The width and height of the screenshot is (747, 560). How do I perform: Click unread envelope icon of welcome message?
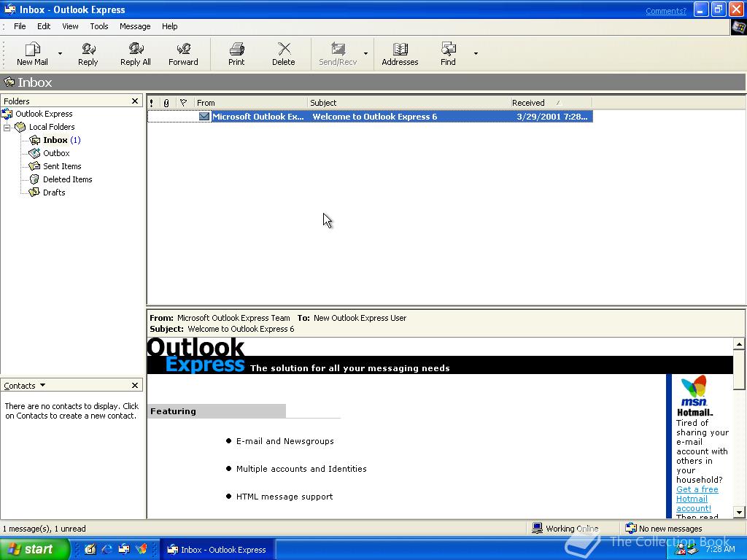coord(204,116)
